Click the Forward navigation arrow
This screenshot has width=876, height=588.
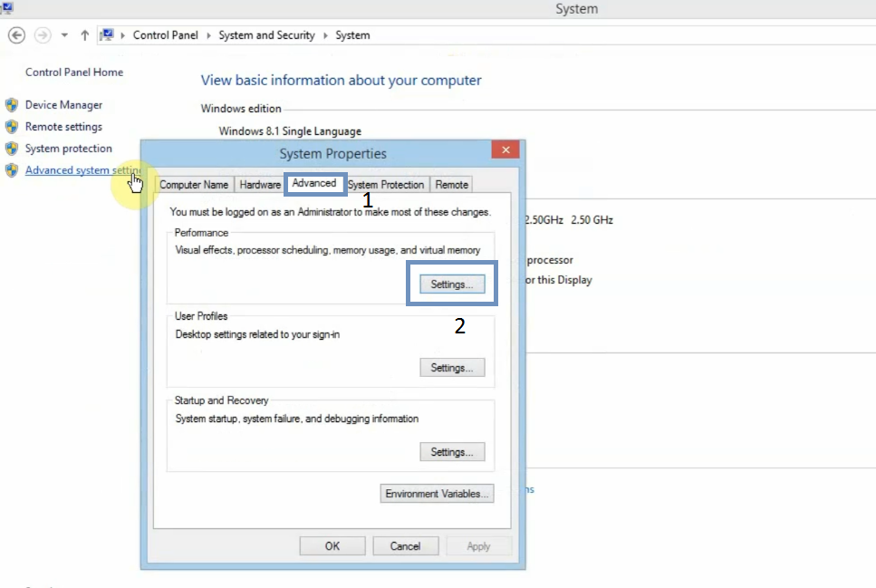point(43,35)
